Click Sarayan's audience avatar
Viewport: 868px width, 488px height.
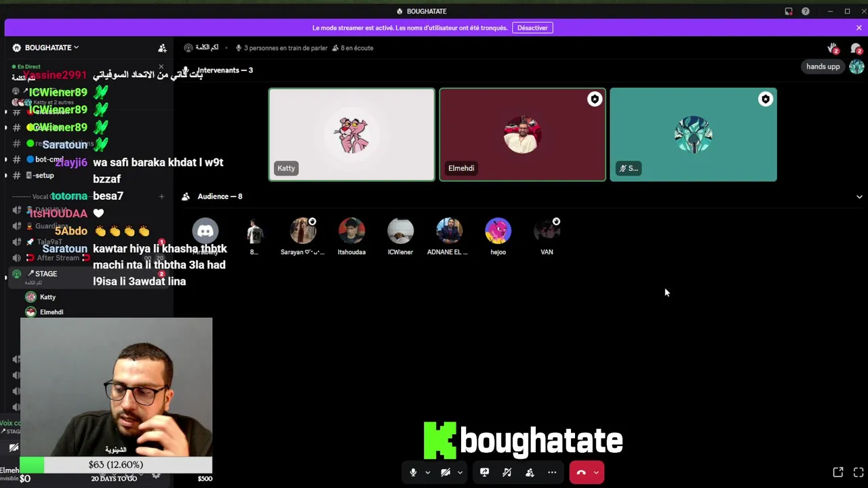point(303,231)
